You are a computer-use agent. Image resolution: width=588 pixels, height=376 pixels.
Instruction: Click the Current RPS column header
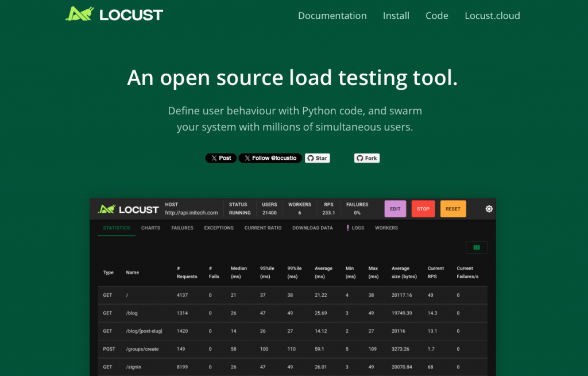(436, 273)
